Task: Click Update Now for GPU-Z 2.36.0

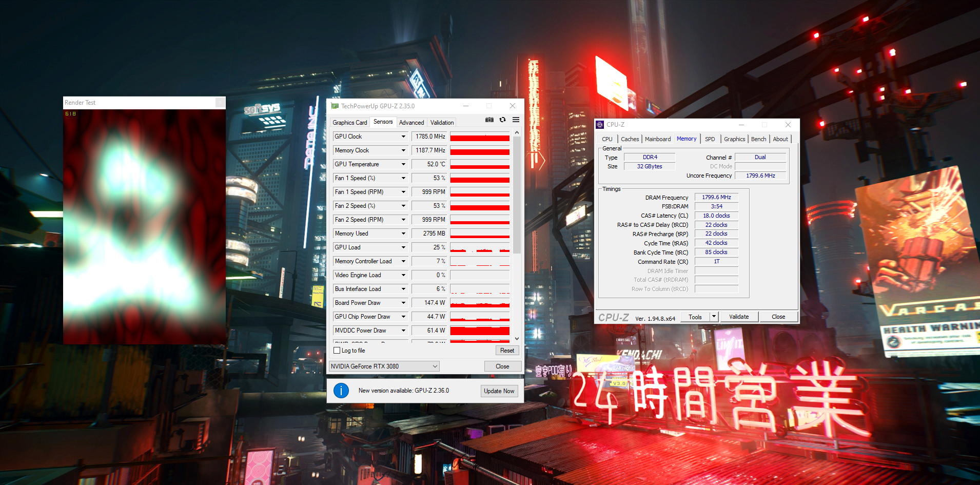Action: coord(499,391)
